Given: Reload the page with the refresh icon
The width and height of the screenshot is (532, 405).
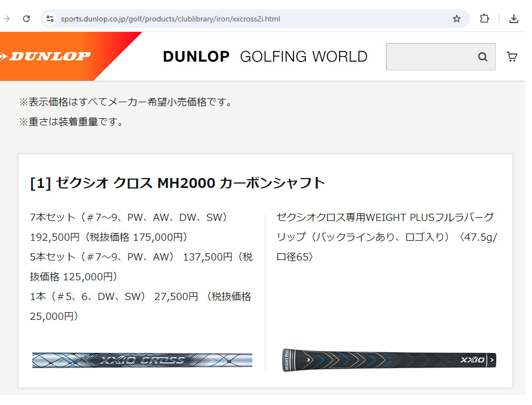Looking at the screenshot, I should click(x=26, y=19).
